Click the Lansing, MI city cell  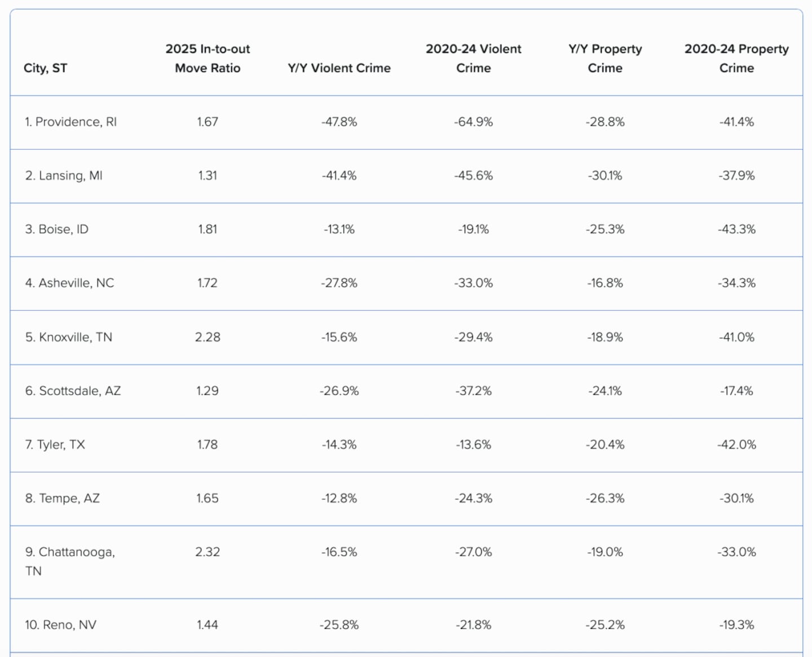(64, 175)
